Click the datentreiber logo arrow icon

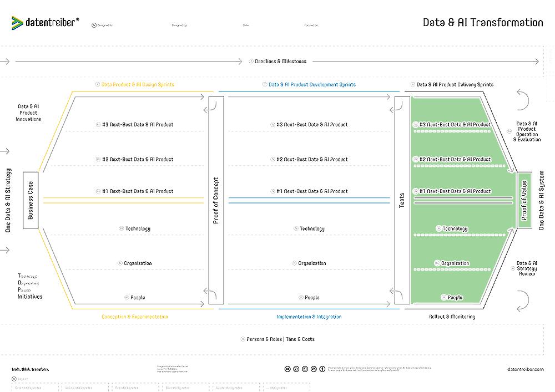(x=17, y=23)
